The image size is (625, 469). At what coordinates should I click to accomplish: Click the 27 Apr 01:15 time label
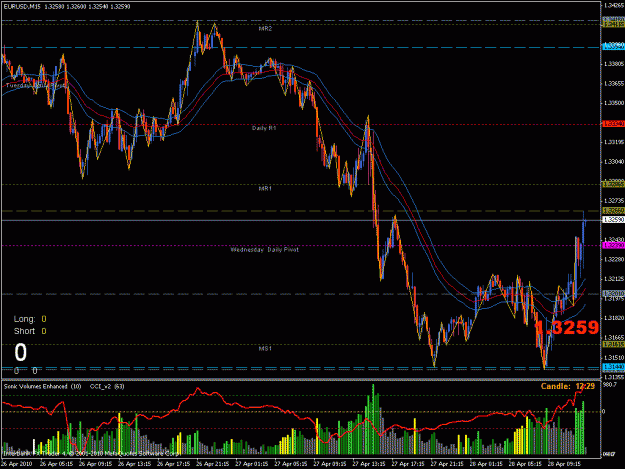click(x=252, y=464)
